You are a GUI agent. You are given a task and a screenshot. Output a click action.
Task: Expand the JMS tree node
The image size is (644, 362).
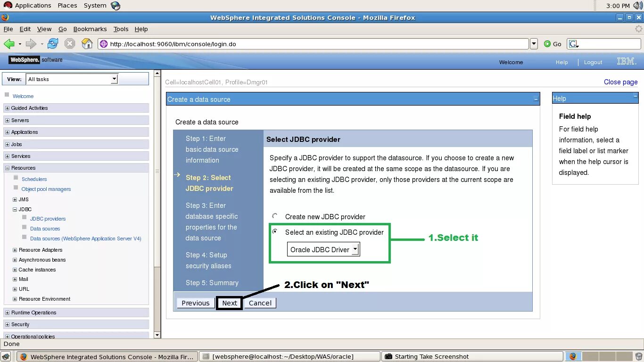(15, 199)
